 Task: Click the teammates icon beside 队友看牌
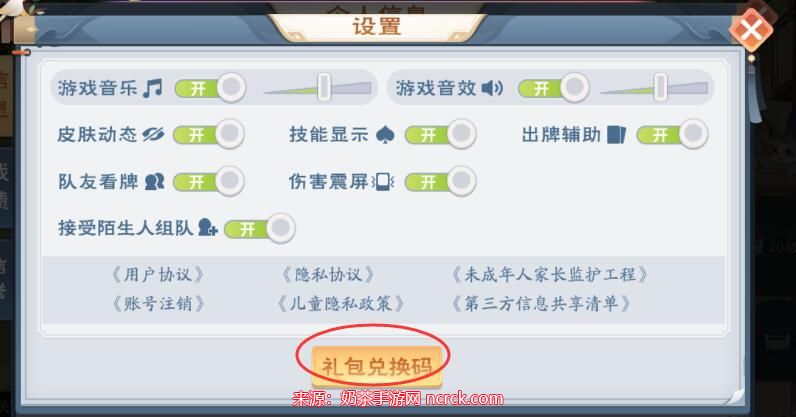point(154,181)
